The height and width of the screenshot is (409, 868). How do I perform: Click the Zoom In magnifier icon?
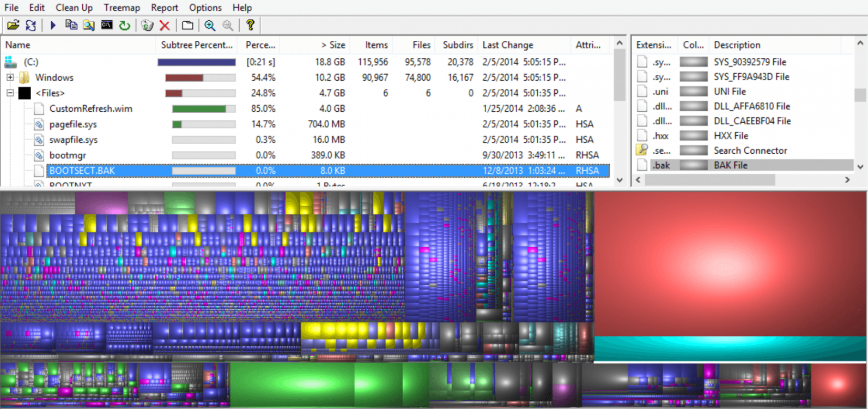pyautogui.click(x=210, y=25)
